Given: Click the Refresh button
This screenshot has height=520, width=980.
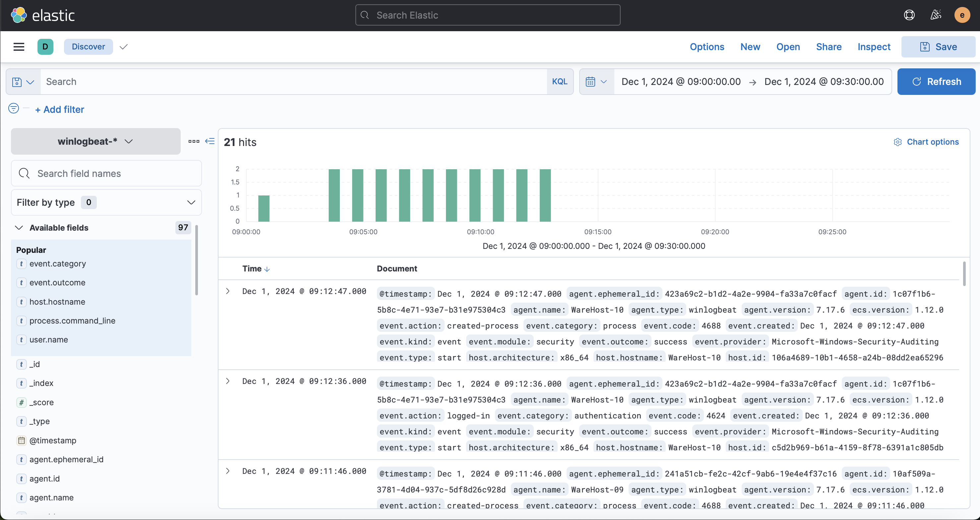Looking at the screenshot, I should click(x=936, y=82).
